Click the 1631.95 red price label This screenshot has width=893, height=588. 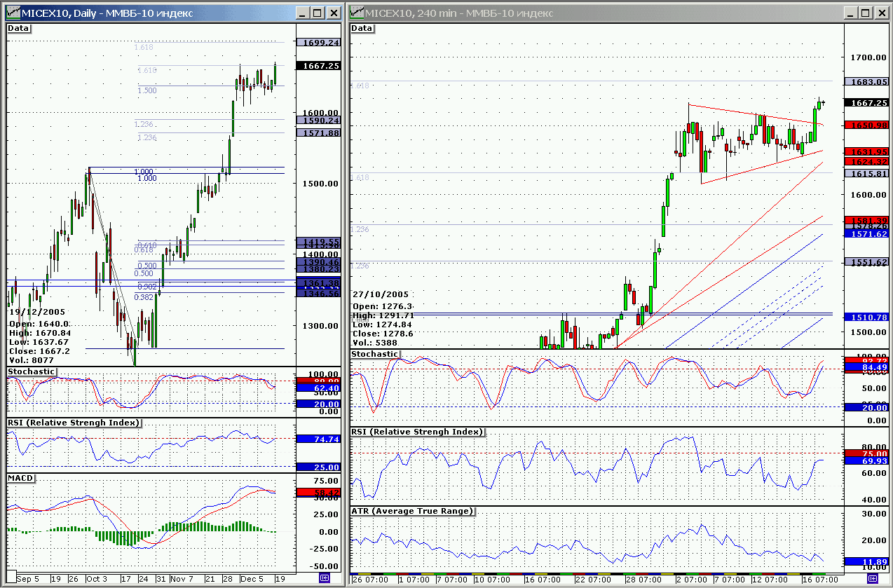pyautogui.click(x=867, y=152)
